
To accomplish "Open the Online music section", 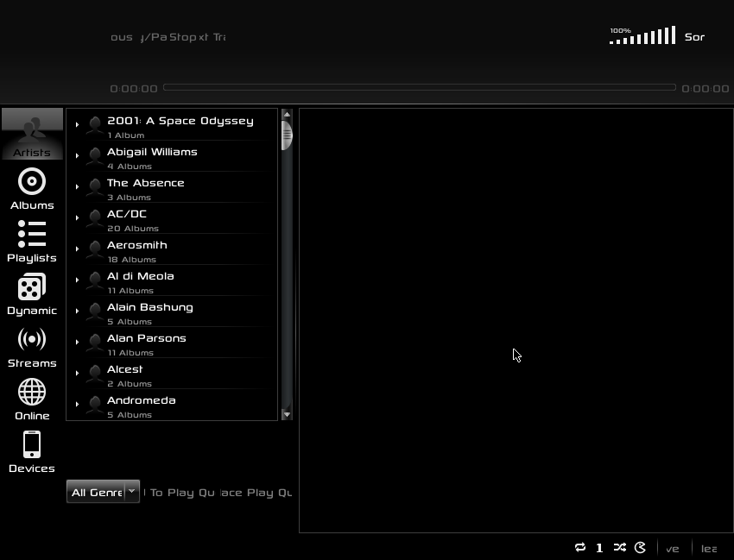I will pyautogui.click(x=32, y=396).
